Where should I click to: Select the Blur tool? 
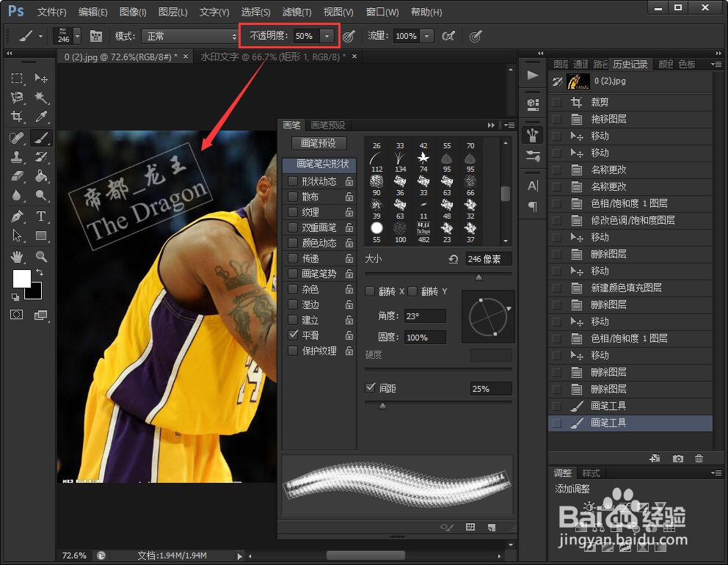pos(17,195)
